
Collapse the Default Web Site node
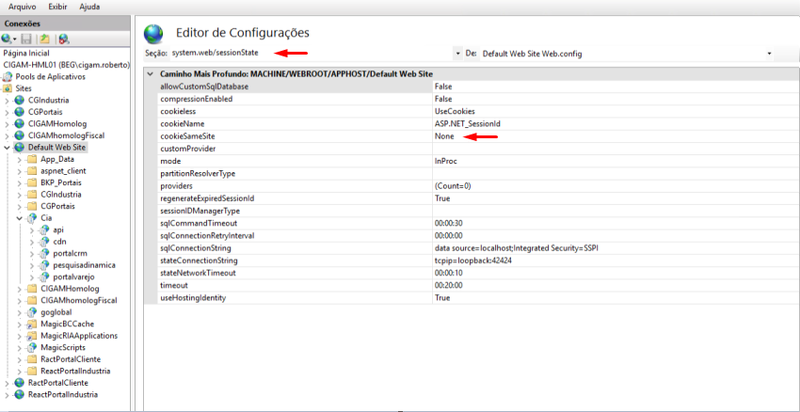(7, 148)
